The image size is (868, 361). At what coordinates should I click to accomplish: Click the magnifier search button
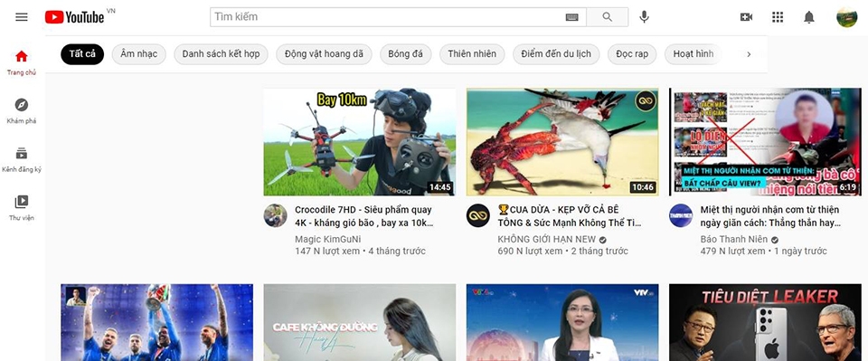pos(608,17)
